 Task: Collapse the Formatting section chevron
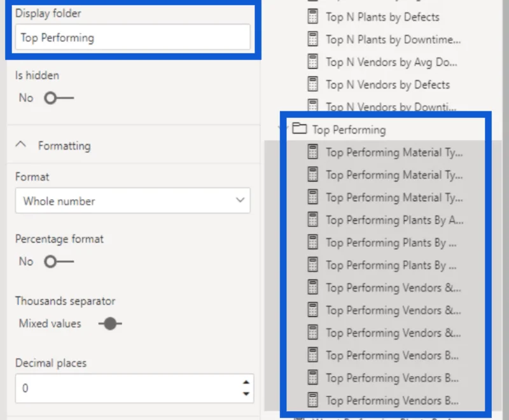(x=21, y=144)
